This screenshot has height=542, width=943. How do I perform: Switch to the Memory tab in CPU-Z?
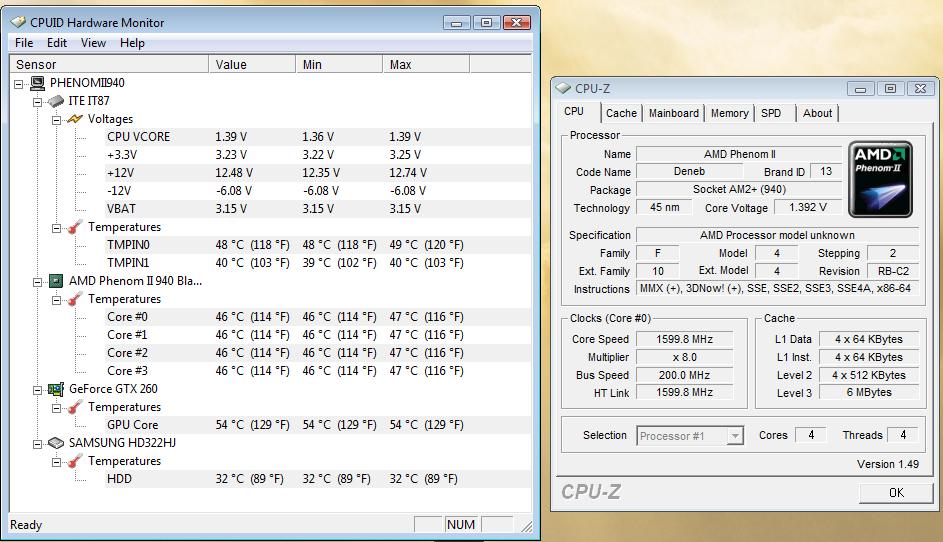tap(730, 113)
